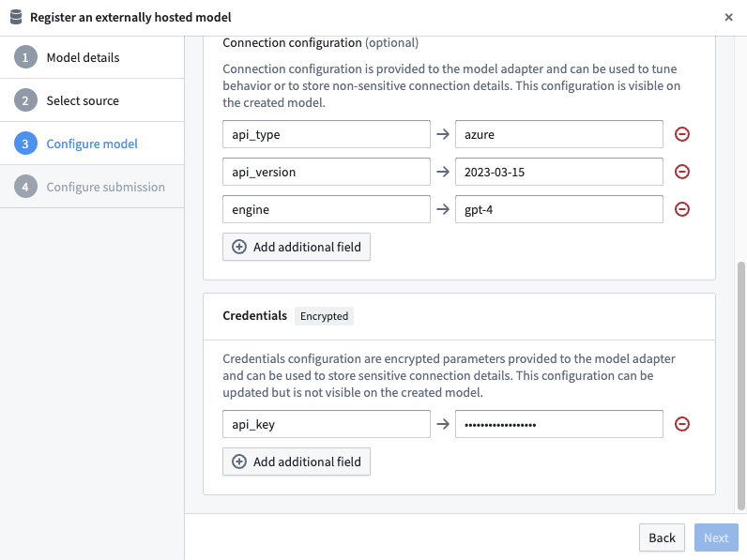Click the Next button
Screen dimensions: 747x560
pyautogui.click(x=716, y=537)
